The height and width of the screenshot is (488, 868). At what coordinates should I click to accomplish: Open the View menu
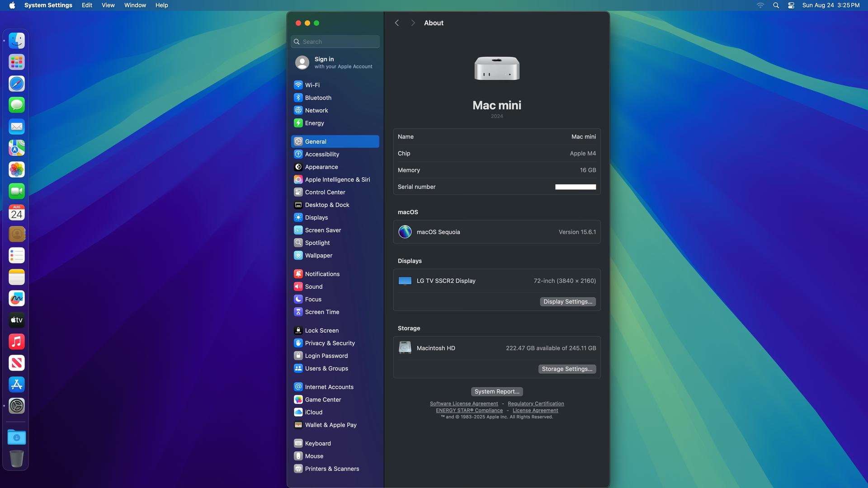coord(108,5)
